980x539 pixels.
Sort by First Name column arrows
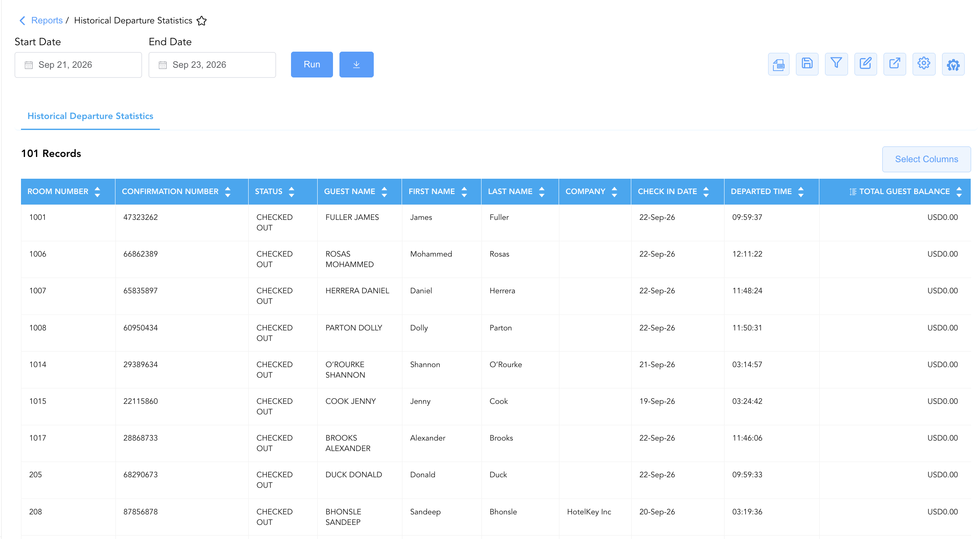tap(464, 192)
